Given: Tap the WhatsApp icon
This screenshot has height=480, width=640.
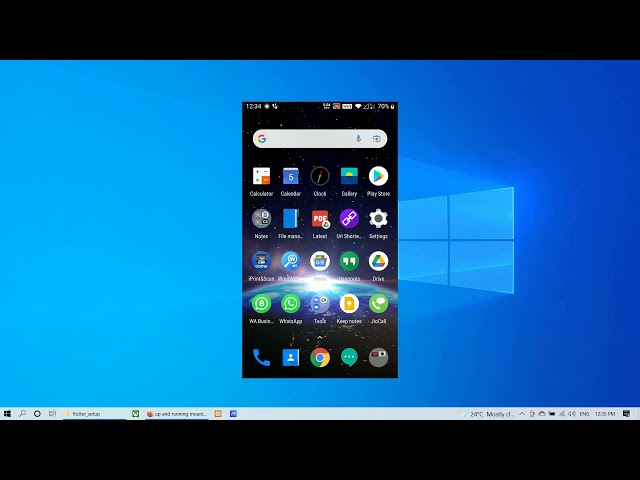Looking at the screenshot, I should click(290, 304).
